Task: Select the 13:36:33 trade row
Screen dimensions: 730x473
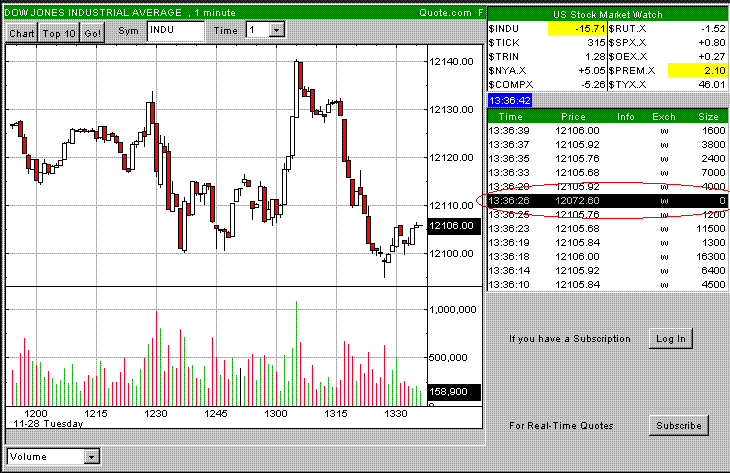Action: (607, 173)
